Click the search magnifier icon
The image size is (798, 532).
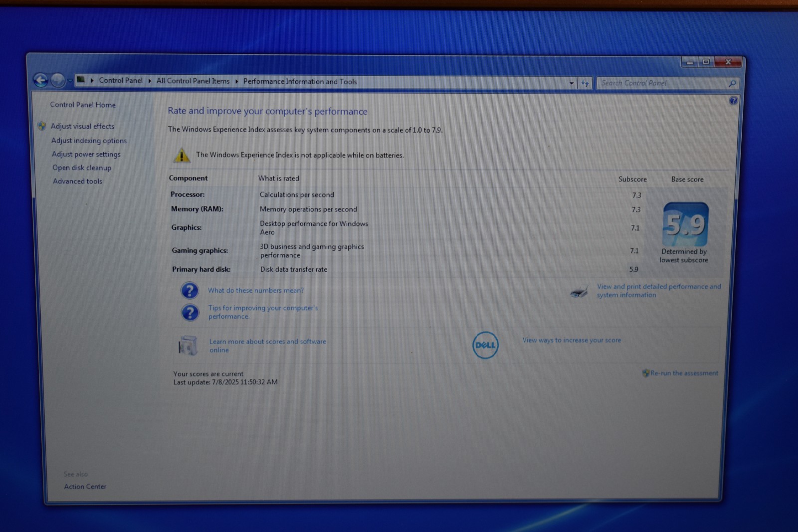click(732, 84)
